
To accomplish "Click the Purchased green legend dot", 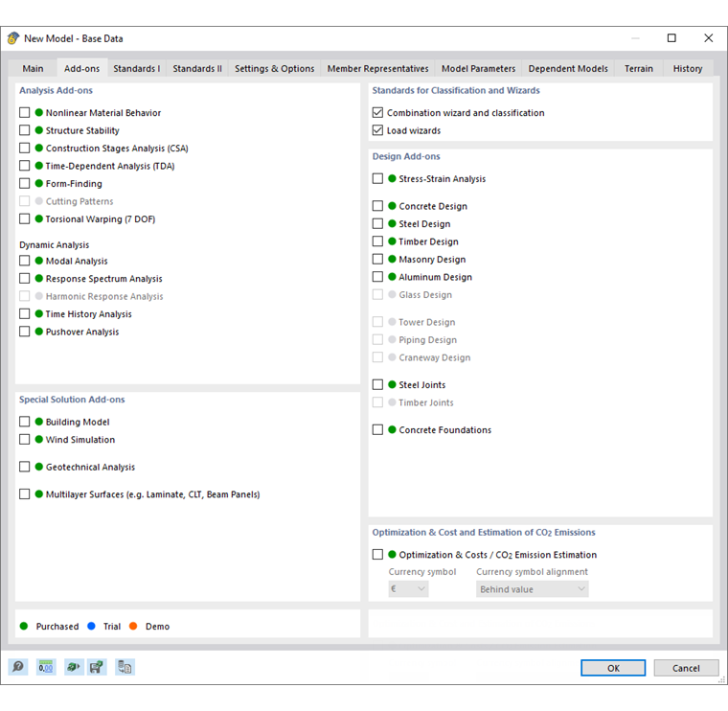I will (24, 626).
